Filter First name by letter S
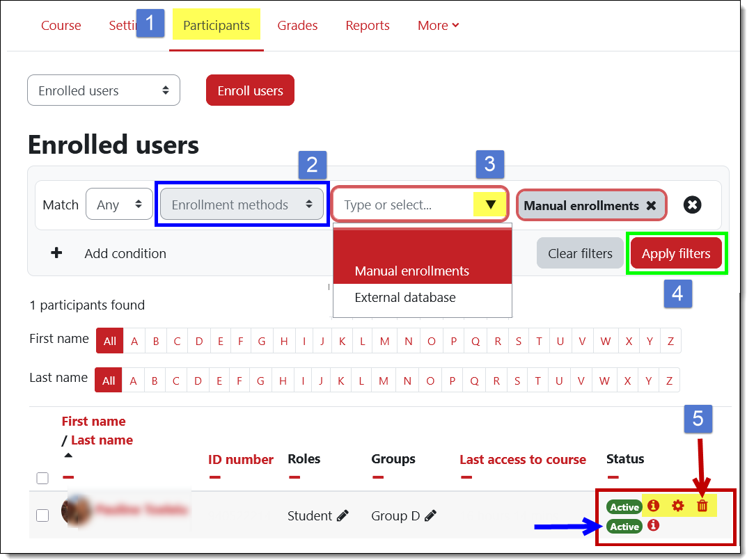This screenshot has height=560, width=747. [519, 341]
